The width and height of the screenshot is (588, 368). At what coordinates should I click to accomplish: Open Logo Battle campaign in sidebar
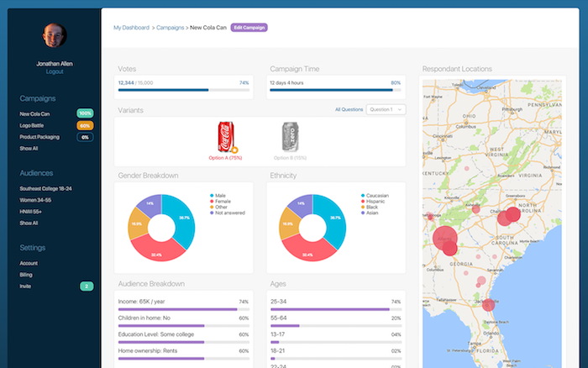pos(34,125)
